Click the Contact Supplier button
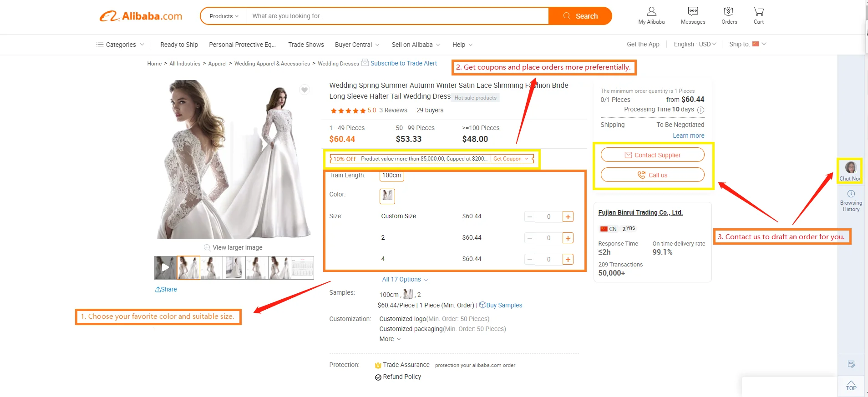The image size is (868, 397). coord(652,155)
